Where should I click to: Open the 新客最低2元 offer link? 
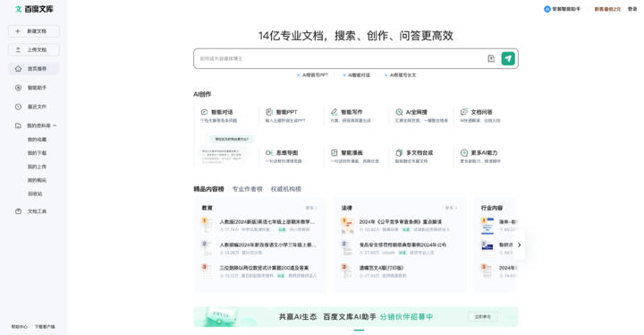click(607, 9)
